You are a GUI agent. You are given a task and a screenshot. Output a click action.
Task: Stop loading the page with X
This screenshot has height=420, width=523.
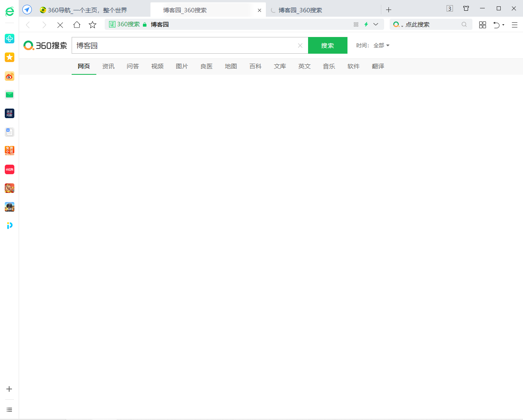60,25
